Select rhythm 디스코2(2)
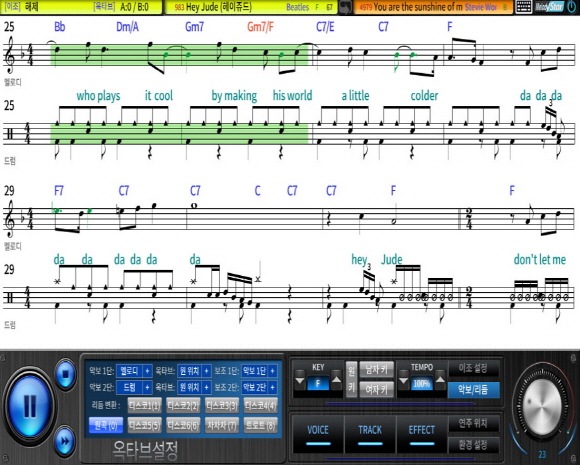Viewport: 580px width, 465px height. tap(183, 406)
